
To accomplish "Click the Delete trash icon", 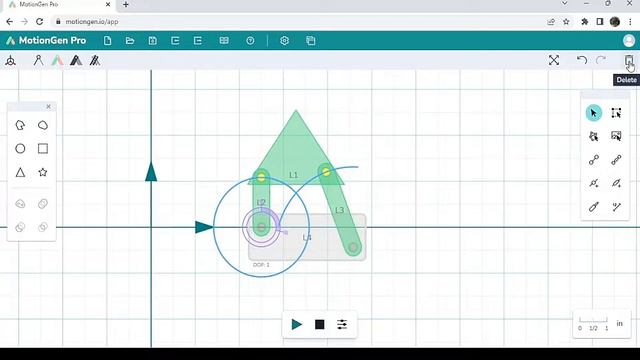I will [x=629, y=61].
